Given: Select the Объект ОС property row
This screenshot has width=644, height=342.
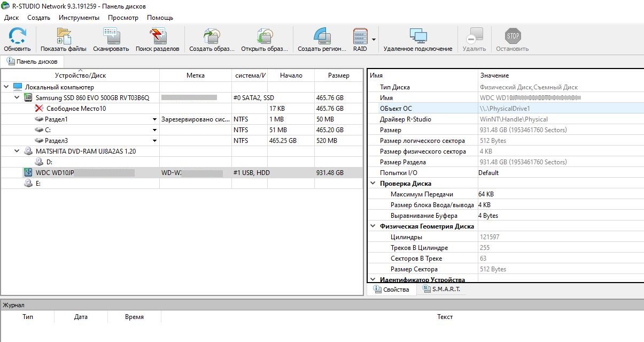Looking at the screenshot, I should [x=505, y=108].
